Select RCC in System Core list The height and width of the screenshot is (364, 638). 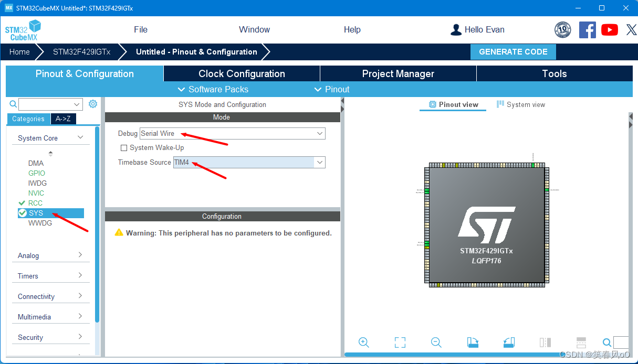(35, 203)
